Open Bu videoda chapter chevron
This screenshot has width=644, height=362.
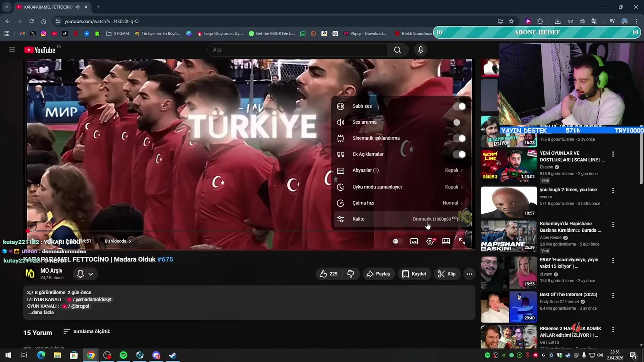coord(129,241)
